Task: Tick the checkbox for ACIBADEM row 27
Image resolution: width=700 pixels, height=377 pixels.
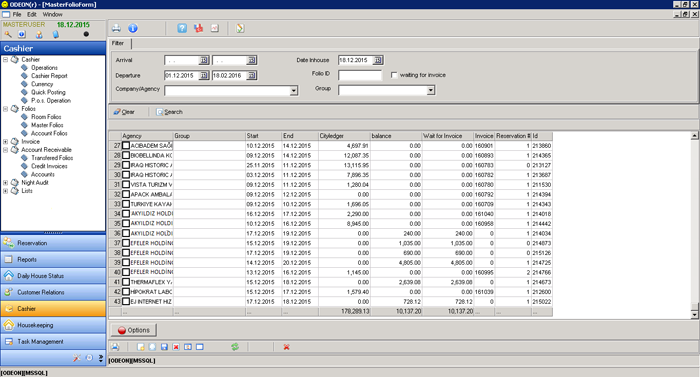Action: point(126,146)
